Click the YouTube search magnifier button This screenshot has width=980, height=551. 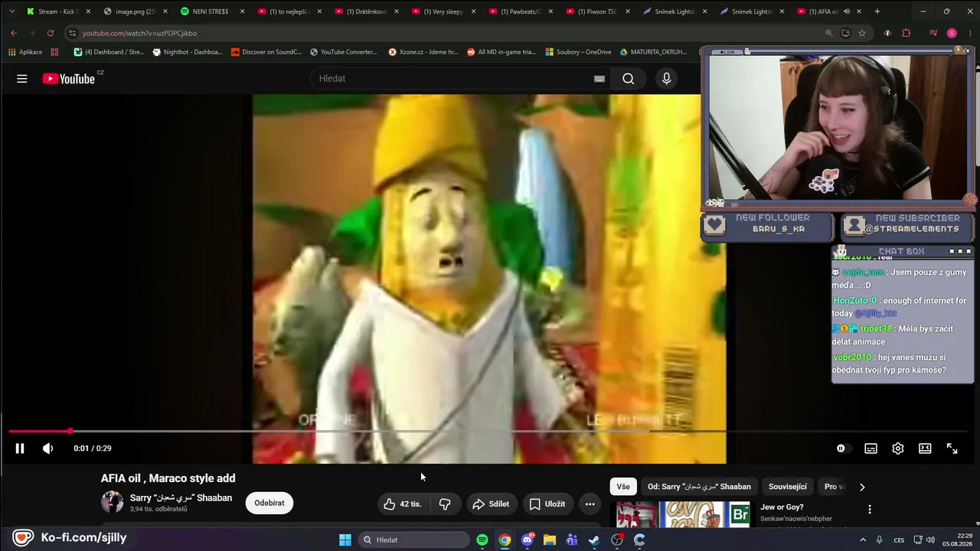click(628, 79)
